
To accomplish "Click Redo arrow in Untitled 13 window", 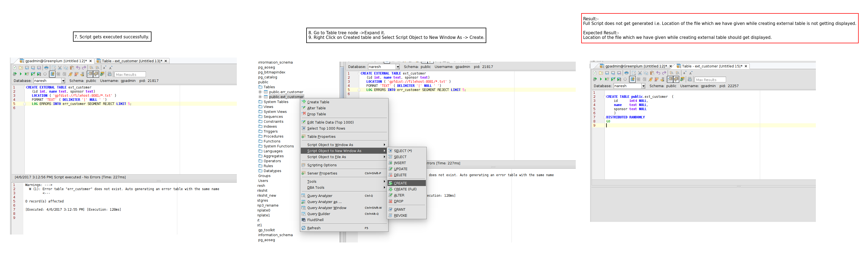I will (x=84, y=68).
